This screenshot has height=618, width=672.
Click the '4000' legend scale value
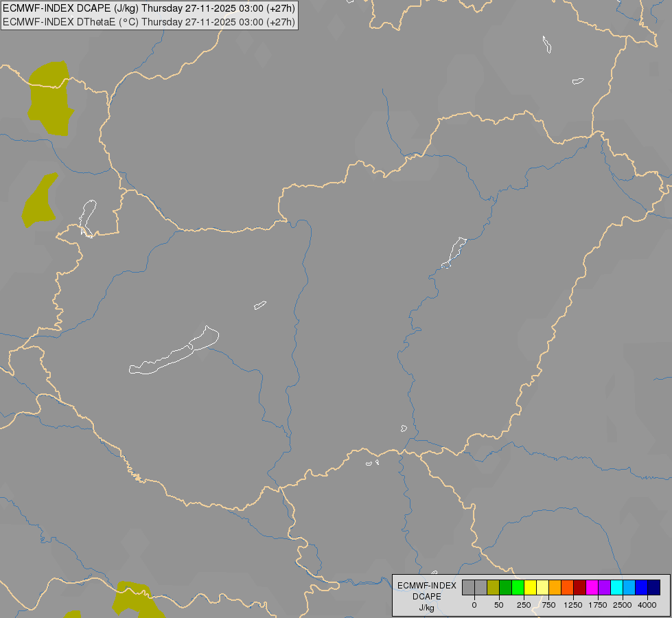647,605
